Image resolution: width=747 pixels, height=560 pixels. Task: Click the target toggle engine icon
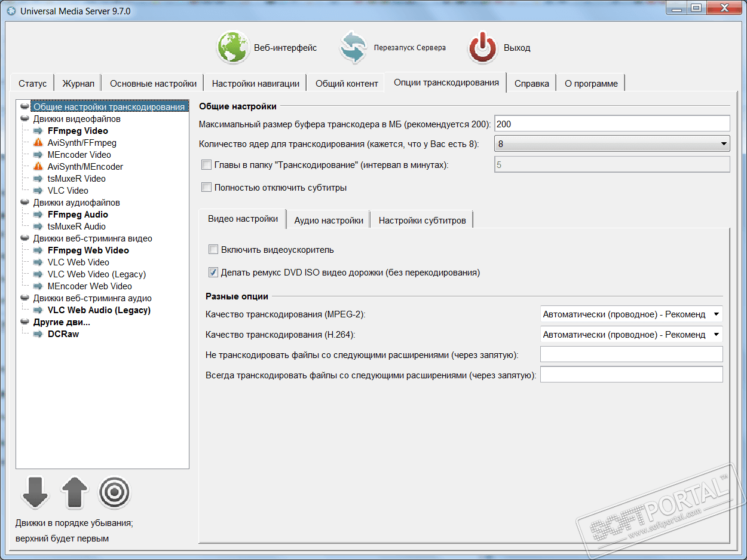(x=114, y=492)
